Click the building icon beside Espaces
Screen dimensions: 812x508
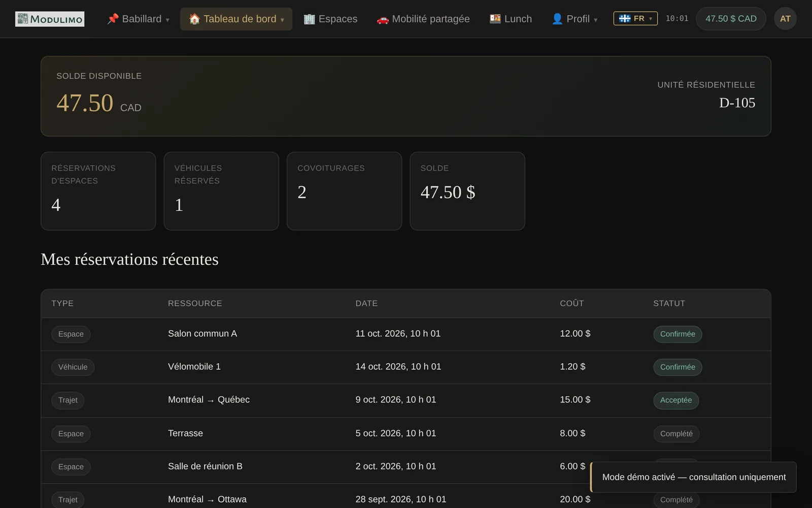[309, 19]
